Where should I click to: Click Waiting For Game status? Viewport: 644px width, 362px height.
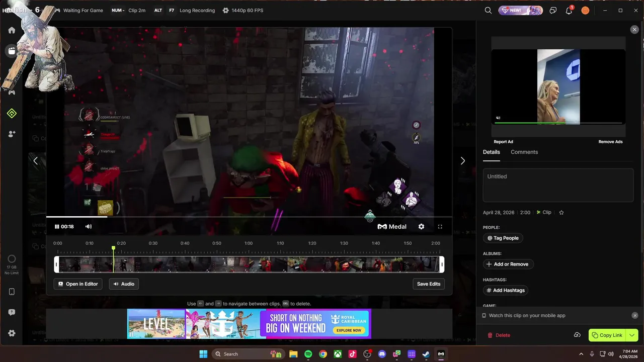[x=83, y=10]
